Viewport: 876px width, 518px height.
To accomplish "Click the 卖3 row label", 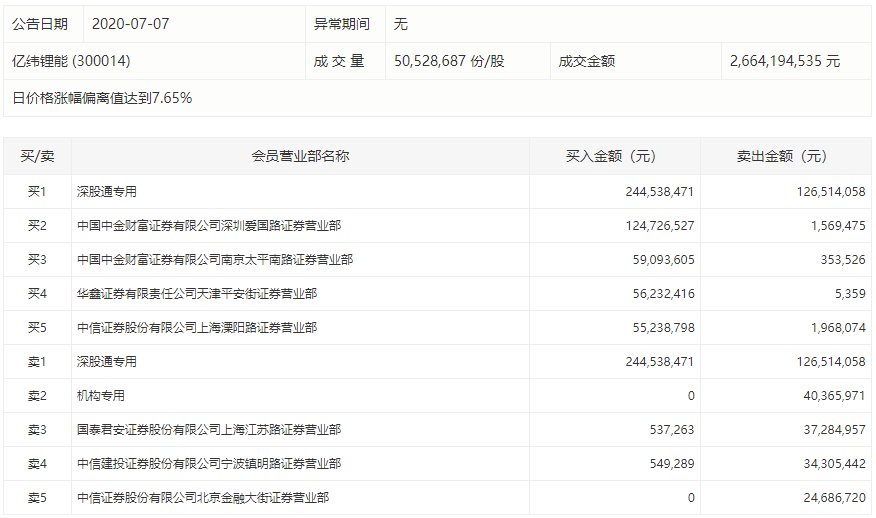I will pyautogui.click(x=37, y=430).
